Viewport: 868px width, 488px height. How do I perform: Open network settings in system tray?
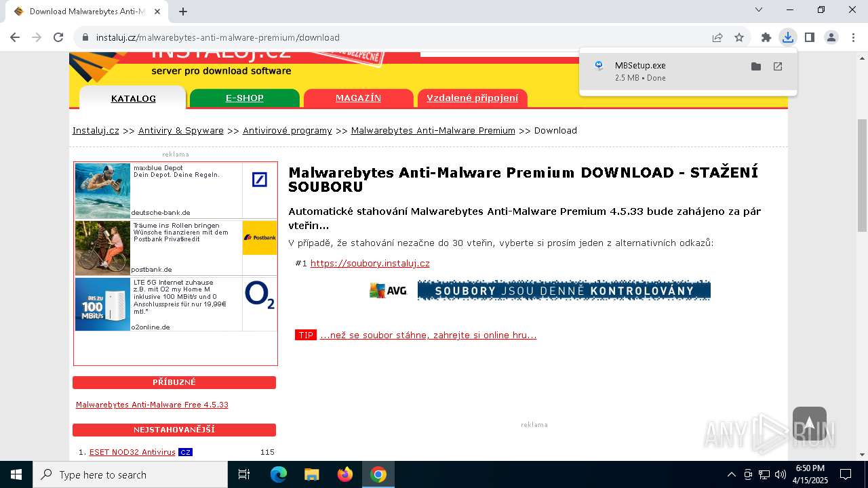[x=764, y=474]
